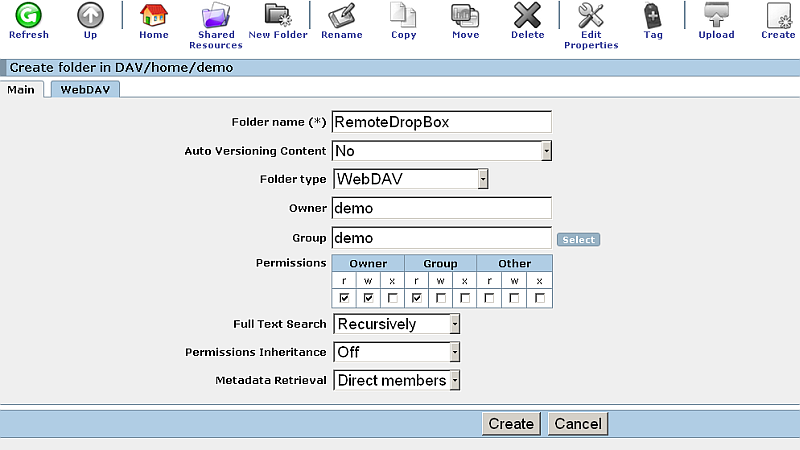The height and width of the screenshot is (450, 800).
Task: Enable the Other read permission checkbox
Action: (490, 298)
